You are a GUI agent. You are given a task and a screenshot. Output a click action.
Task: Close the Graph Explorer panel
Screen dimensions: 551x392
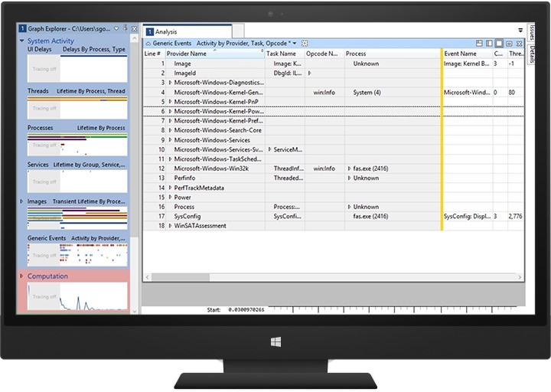134,29
